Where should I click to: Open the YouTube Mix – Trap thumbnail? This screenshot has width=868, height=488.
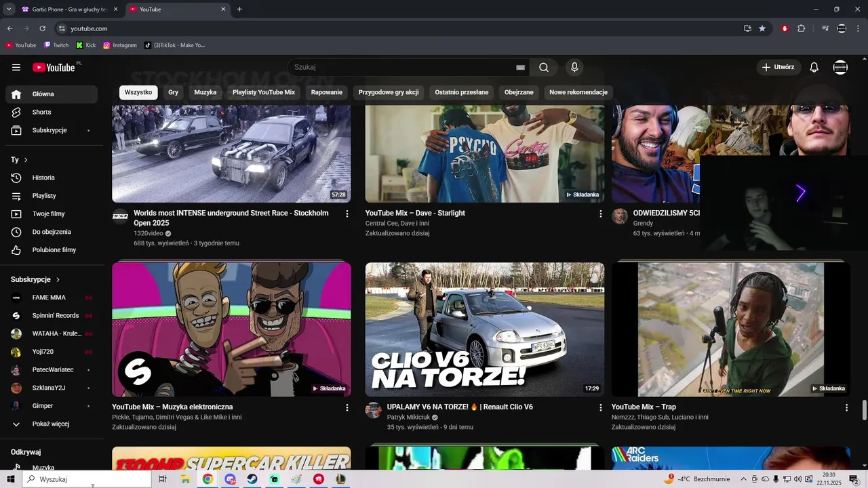click(x=731, y=329)
